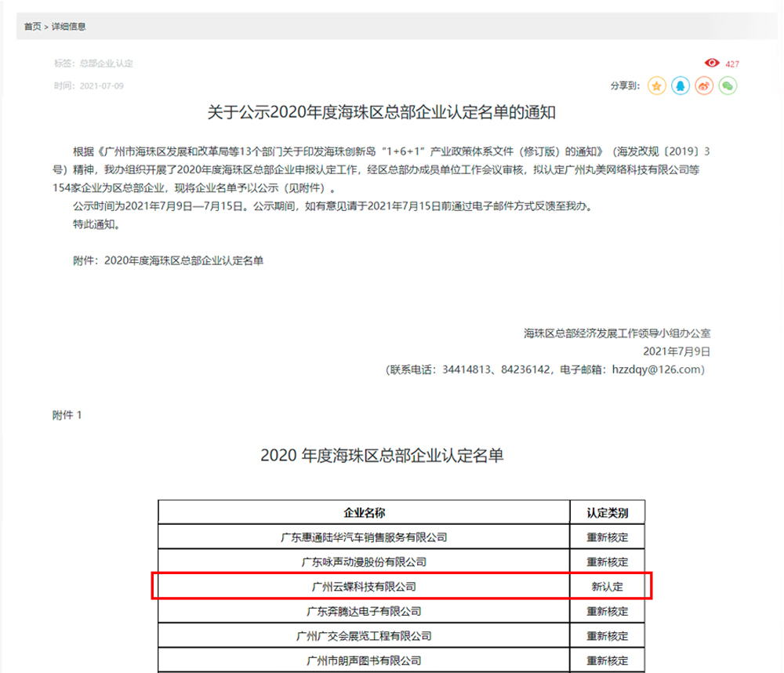
Task: Click the 附件 attachment name line
Action: pyautogui.click(x=167, y=260)
